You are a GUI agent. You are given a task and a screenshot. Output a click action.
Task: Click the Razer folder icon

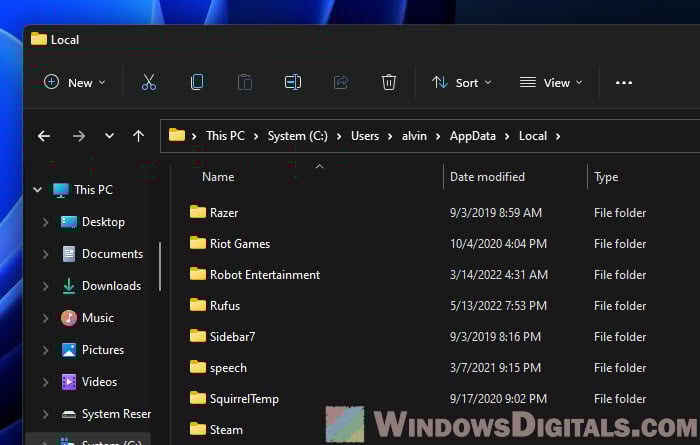click(198, 212)
